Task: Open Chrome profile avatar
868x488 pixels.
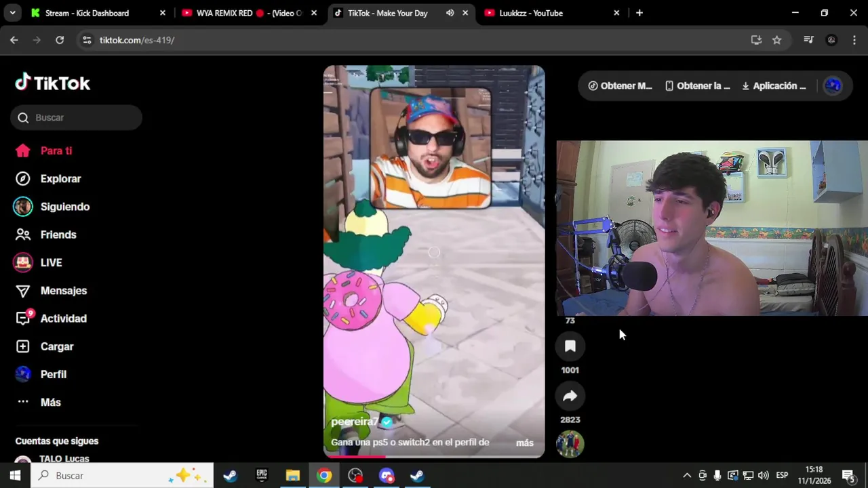Action: point(831,40)
